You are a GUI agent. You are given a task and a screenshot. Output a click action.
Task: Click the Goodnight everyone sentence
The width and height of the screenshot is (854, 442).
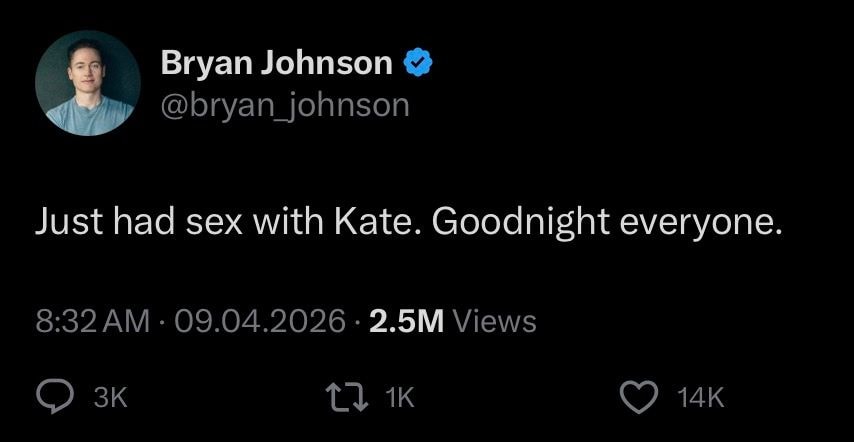click(605, 222)
